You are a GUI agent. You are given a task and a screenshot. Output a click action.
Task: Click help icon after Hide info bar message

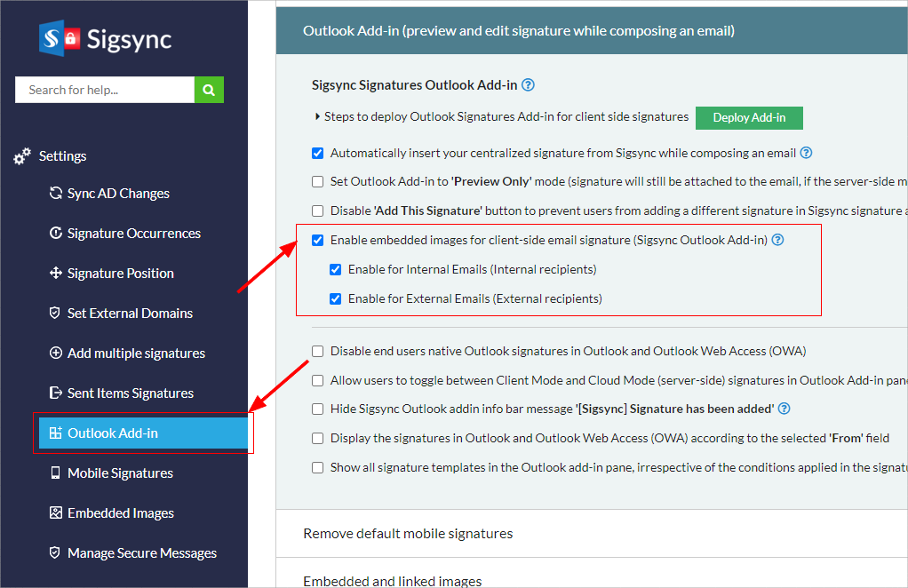coord(784,409)
